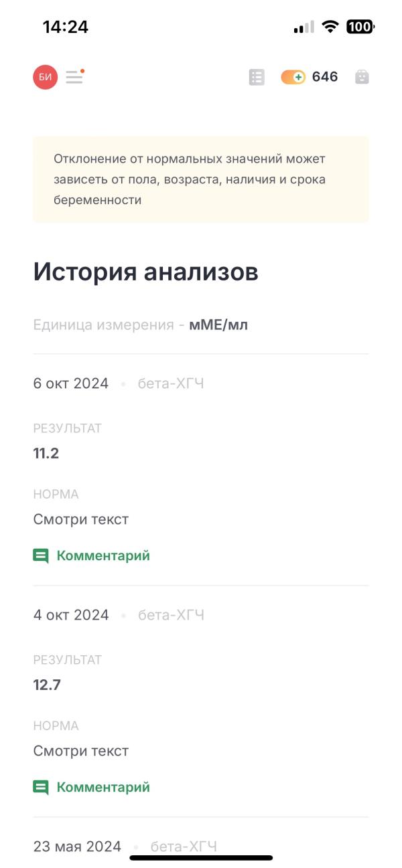Tap the yellow deviation notice banner
402x868 pixels.
click(201, 179)
